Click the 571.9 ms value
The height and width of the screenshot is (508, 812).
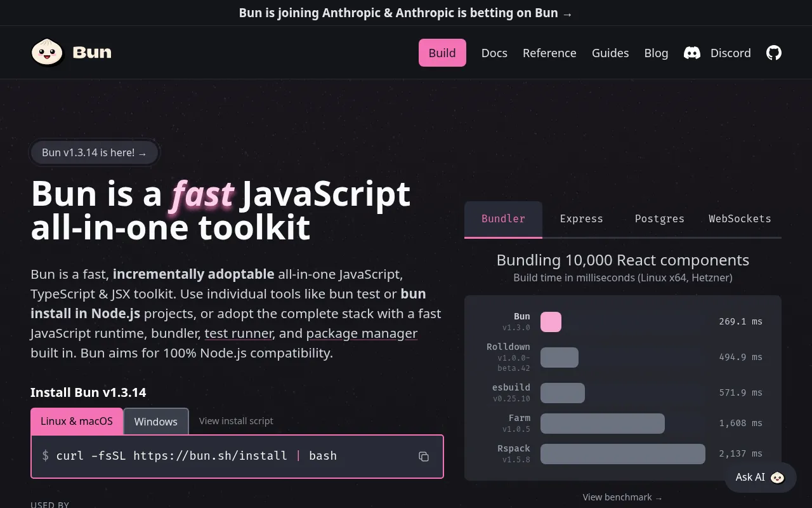[741, 393]
